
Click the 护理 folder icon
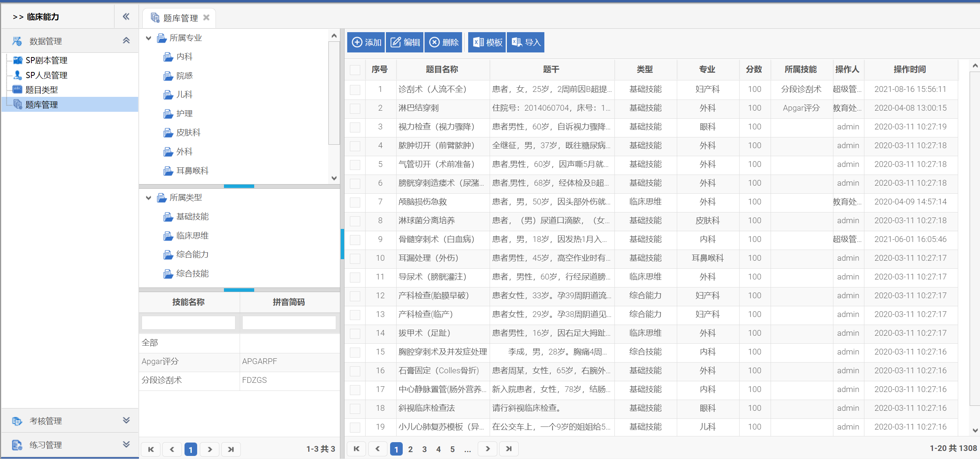(168, 114)
